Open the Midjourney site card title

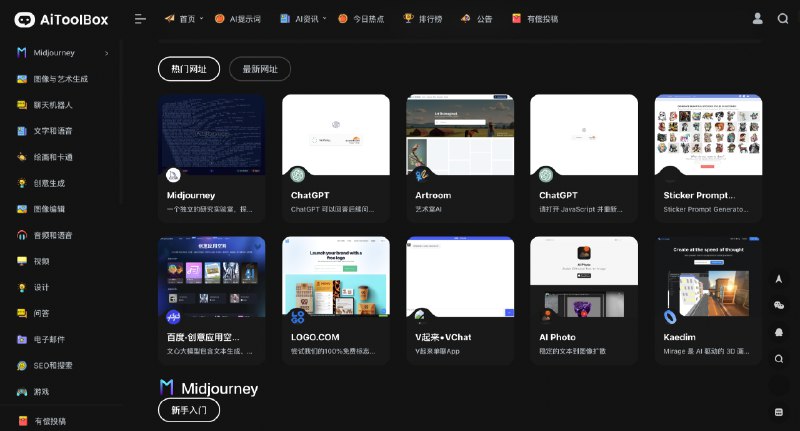click(191, 195)
